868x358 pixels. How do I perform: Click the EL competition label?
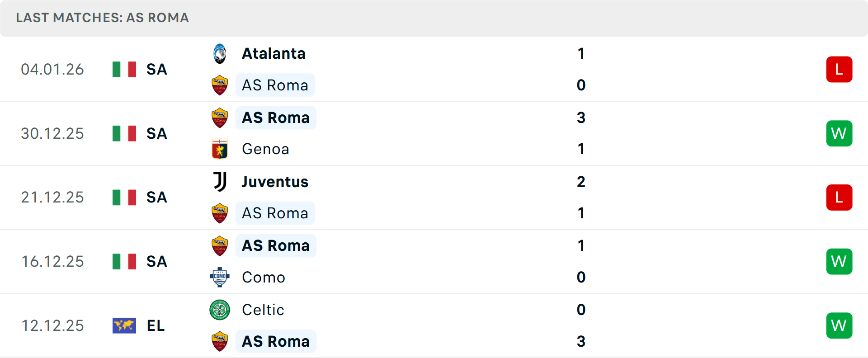pyautogui.click(x=156, y=325)
